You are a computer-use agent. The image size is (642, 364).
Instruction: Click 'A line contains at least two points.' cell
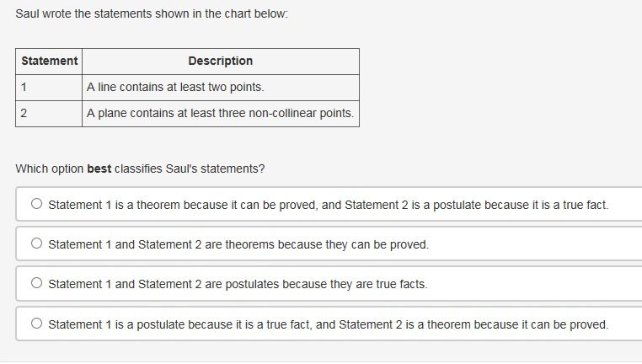click(221, 88)
